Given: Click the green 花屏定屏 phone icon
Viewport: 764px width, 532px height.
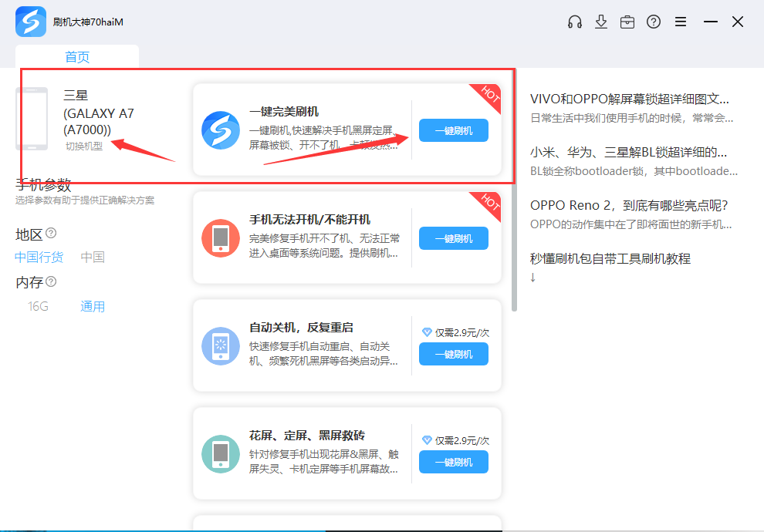Looking at the screenshot, I should (221, 454).
